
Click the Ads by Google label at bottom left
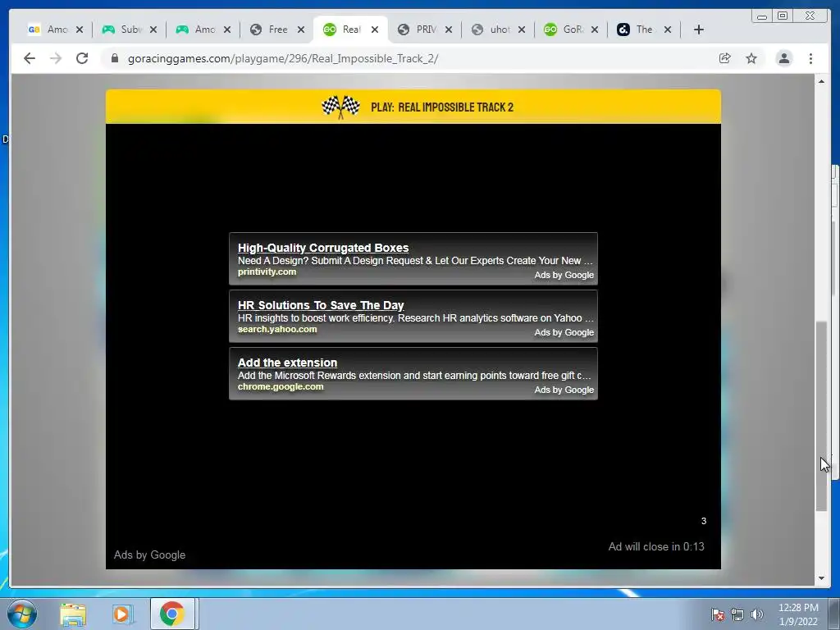[149, 555]
